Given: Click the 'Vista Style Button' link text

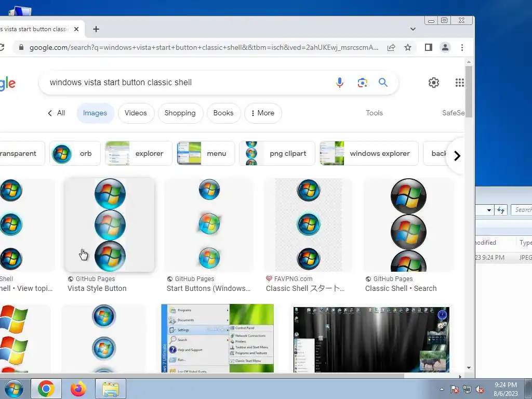Looking at the screenshot, I should click(97, 288).
